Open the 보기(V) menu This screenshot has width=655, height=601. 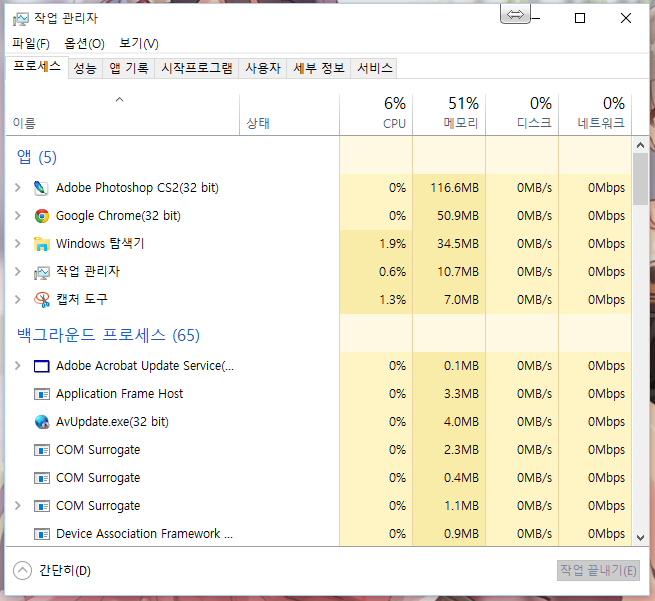pos(138,43)
